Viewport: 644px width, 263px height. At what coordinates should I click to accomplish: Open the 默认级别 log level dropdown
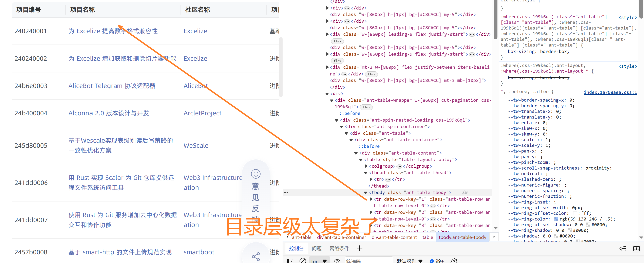[x=409, y=261]
